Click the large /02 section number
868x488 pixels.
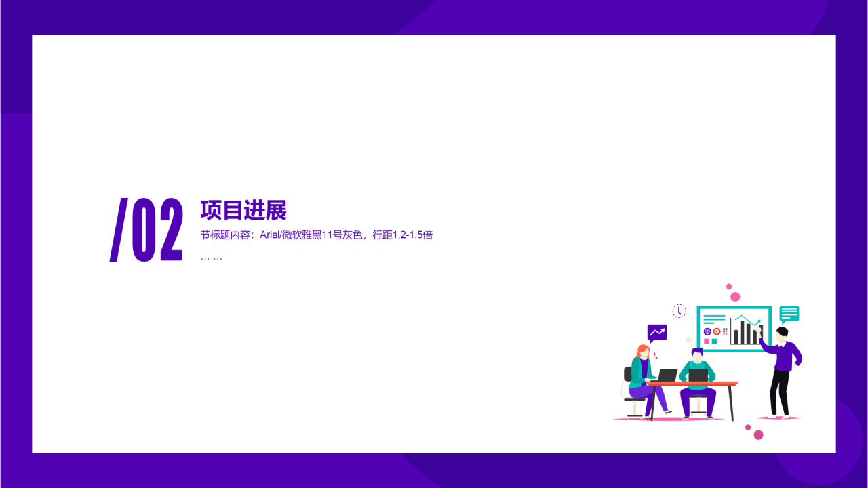tap(146, 230)
